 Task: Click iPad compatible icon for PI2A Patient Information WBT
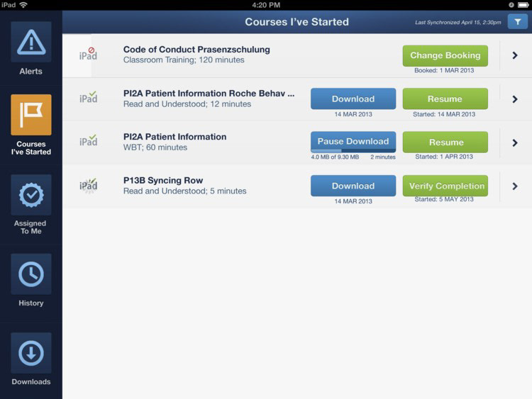[x=88, y=140]
